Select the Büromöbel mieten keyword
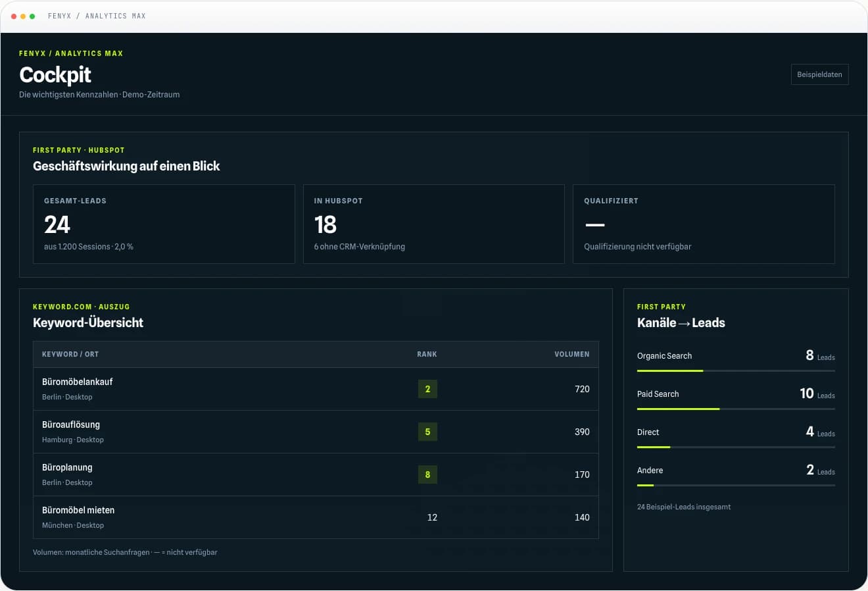 pyautogui.click(x=78, y=510)
